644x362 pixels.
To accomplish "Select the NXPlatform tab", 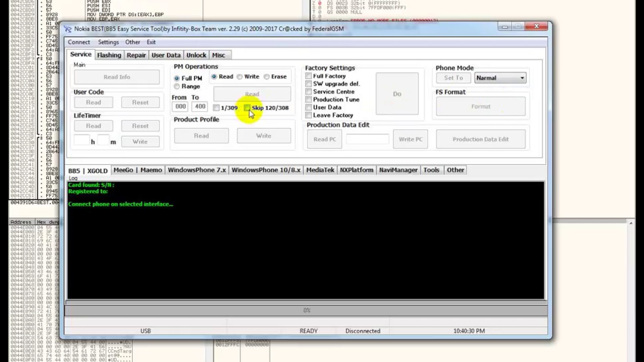I will 356,170.
